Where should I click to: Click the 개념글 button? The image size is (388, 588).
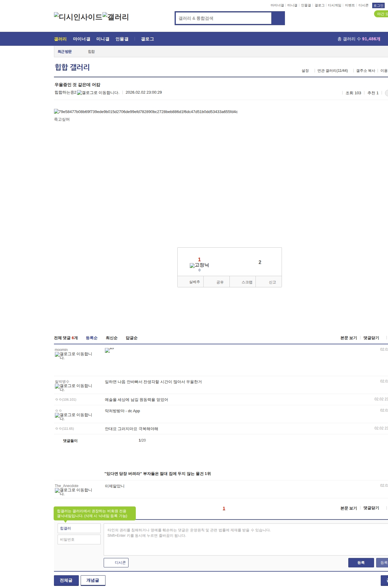93,580
